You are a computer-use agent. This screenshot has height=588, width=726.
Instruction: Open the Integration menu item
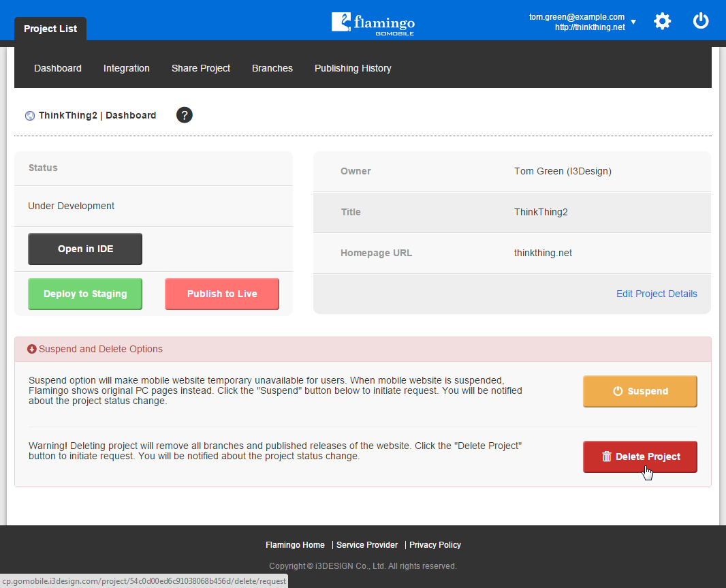click(x=127, y=68)
